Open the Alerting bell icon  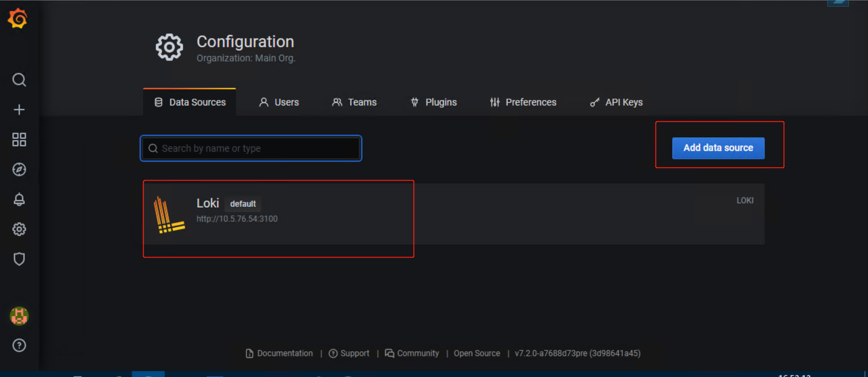coord(19,199)
